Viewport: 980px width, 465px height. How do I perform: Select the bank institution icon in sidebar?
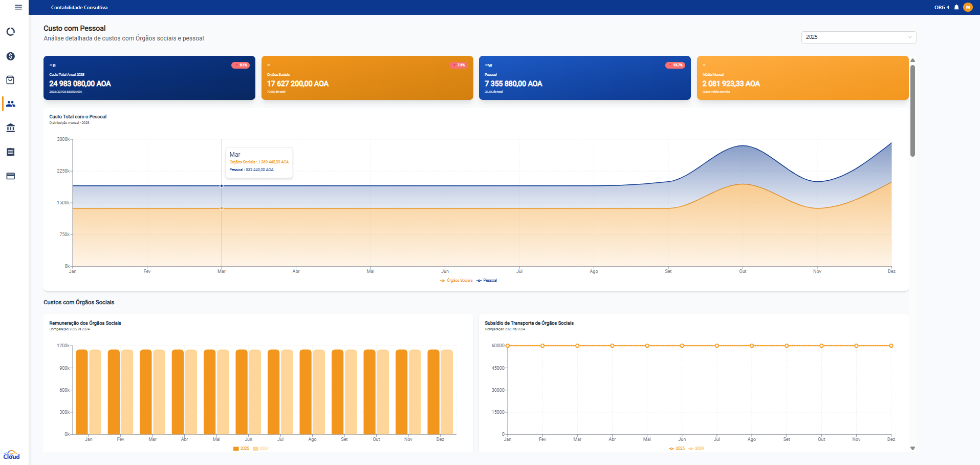(10, 128)
